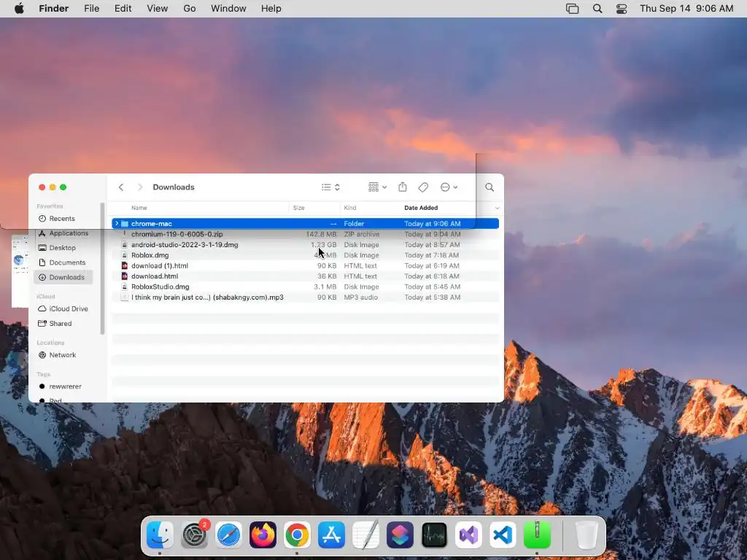Click the download.html file icon
The height and width of the screenshot is (560, 747).
pyautogui.click(x=124, y=276)
